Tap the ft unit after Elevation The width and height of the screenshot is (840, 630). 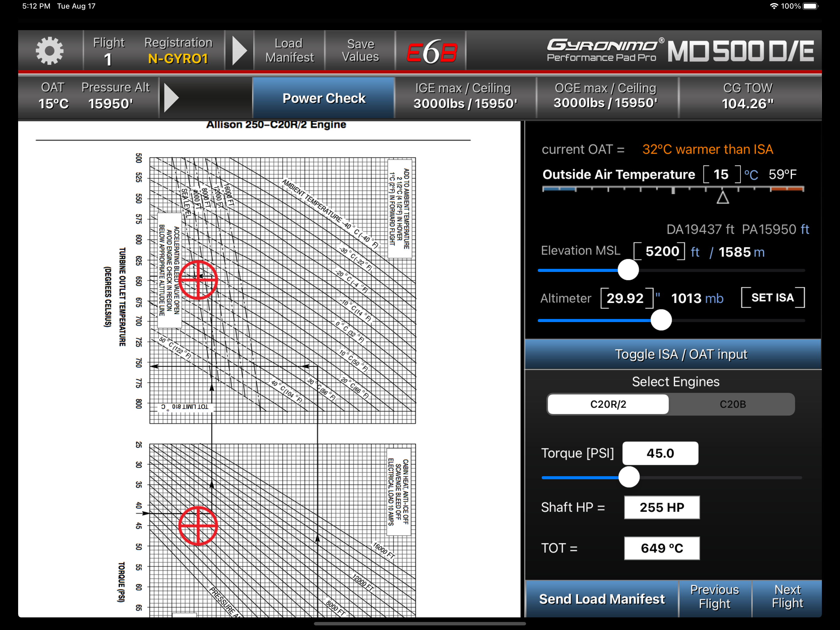coord(695,252)
